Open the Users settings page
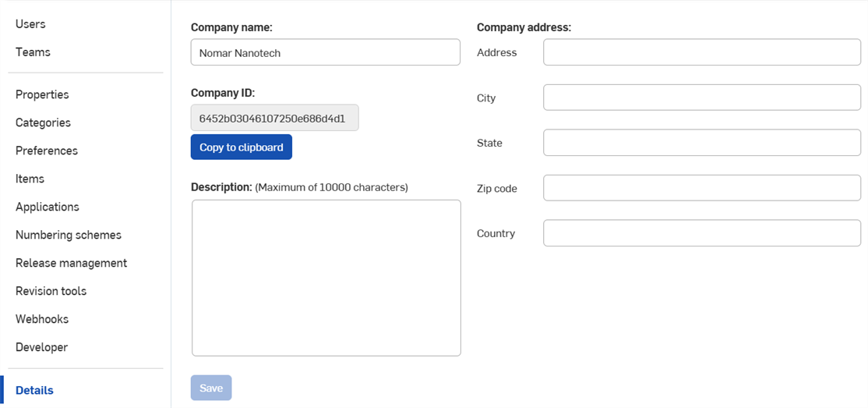 point(30,24)
